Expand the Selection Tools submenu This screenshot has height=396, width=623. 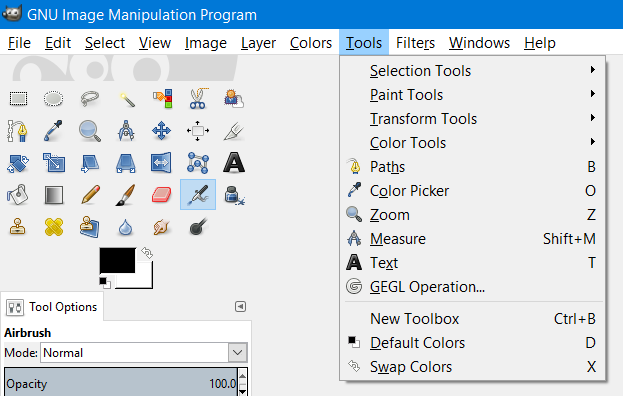(472, 71)
